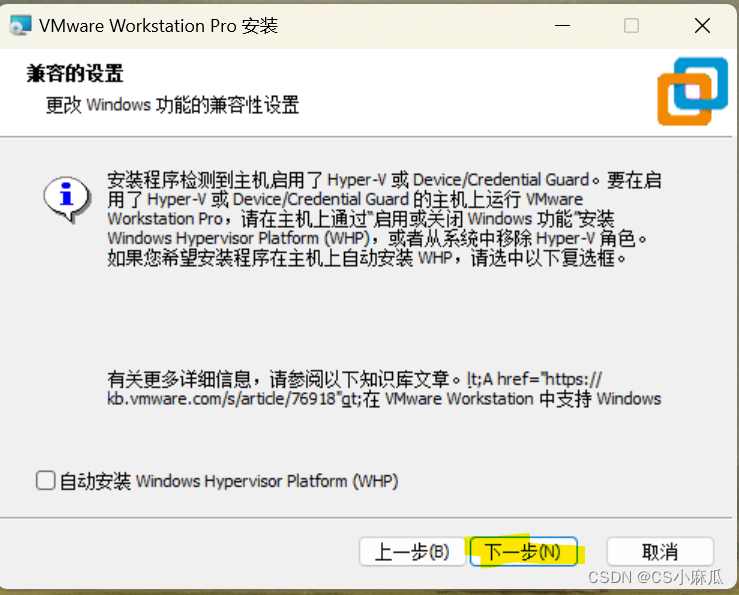This screenshot has width=739, height=595.
Task: Enable automatic Windows Hypervisor Platform install checkbox
Action: click(x=46, y=481)
